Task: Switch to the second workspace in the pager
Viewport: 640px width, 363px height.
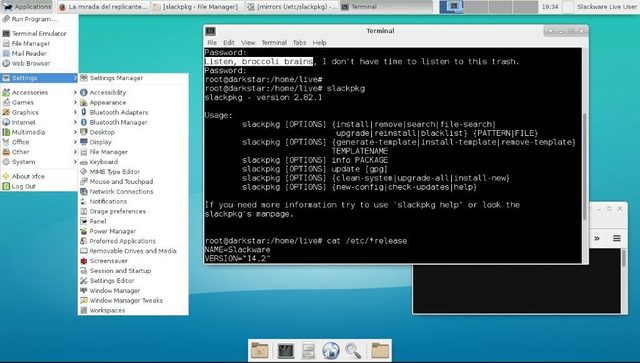Action: (x=476, y=7)
